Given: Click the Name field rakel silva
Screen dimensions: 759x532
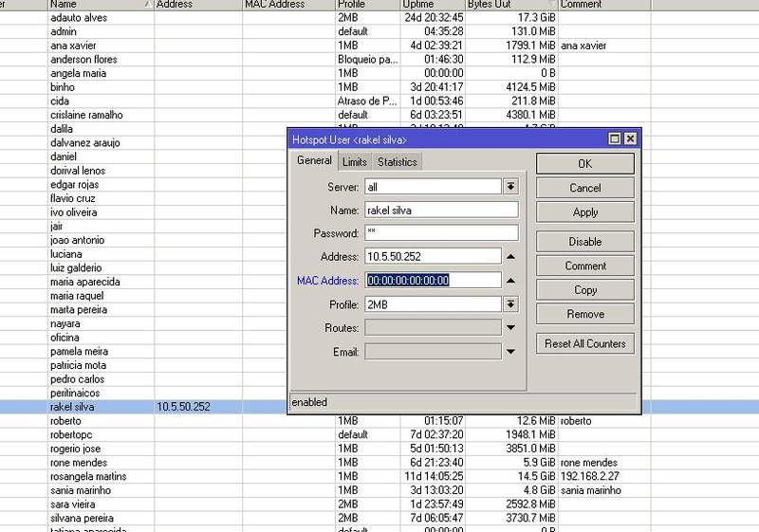Looking at the screenshot, I should point(441,210).
